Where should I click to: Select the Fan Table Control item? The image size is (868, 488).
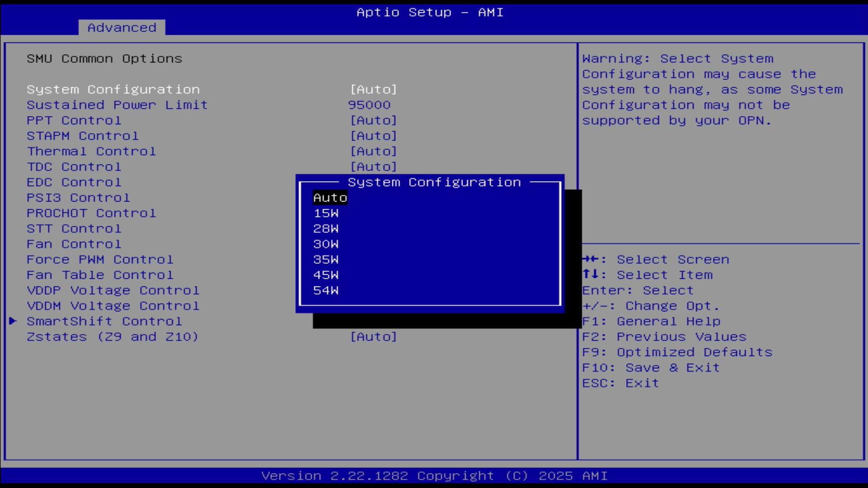pyautogui.click(x=99, y=275)
